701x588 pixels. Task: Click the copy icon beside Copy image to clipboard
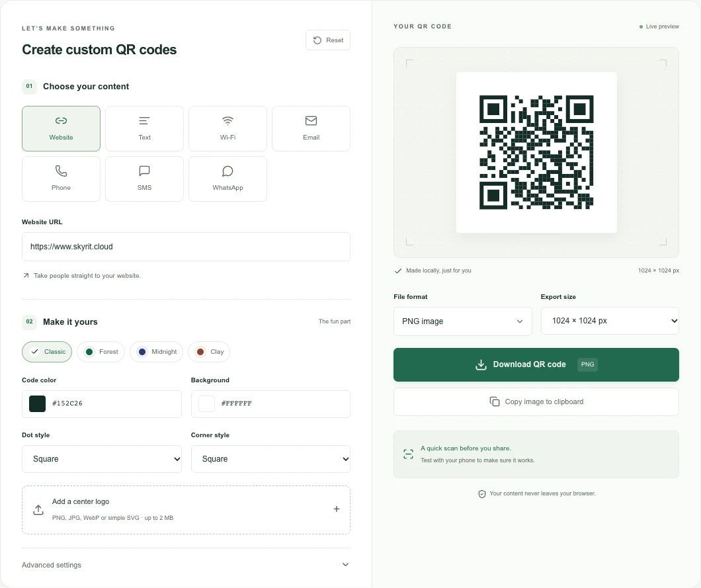pyautogui.click(x=495, y=401)
